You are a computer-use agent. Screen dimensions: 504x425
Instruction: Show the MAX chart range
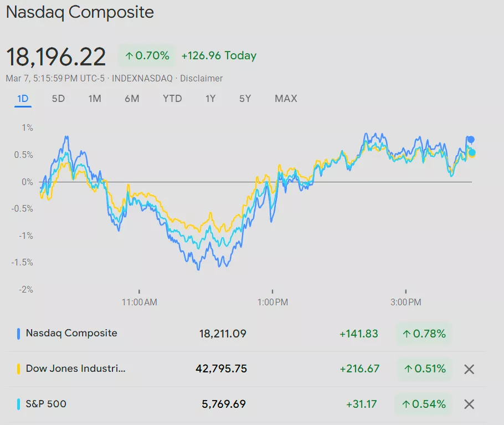286,99
